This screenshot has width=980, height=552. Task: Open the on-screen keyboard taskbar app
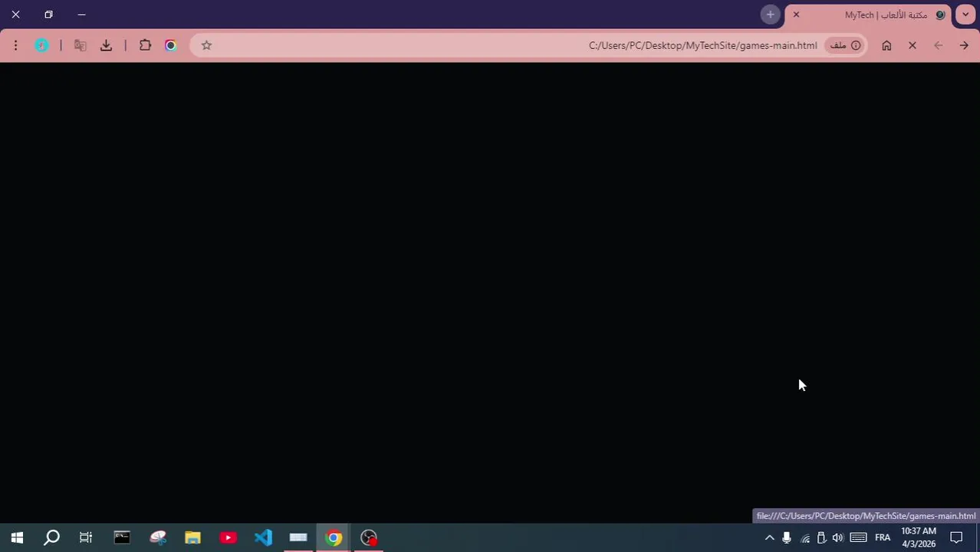[x=298, y=537]
